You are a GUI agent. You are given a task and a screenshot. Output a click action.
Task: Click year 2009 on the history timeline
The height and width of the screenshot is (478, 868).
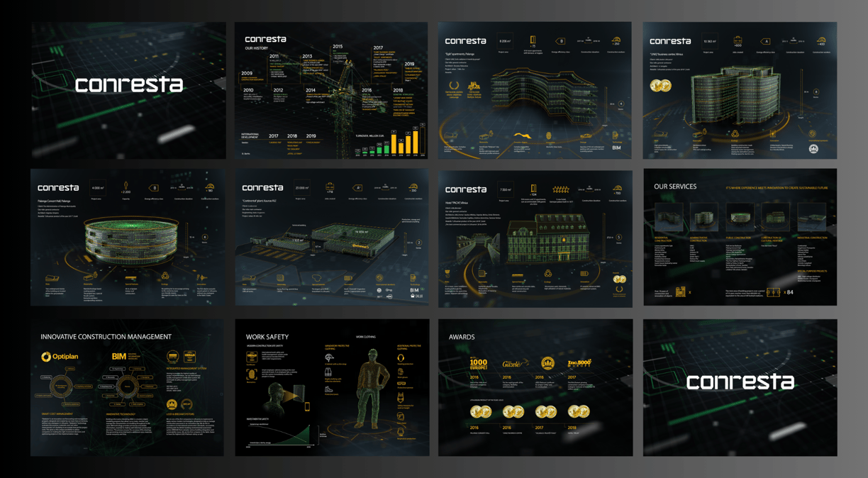point(247,73)
